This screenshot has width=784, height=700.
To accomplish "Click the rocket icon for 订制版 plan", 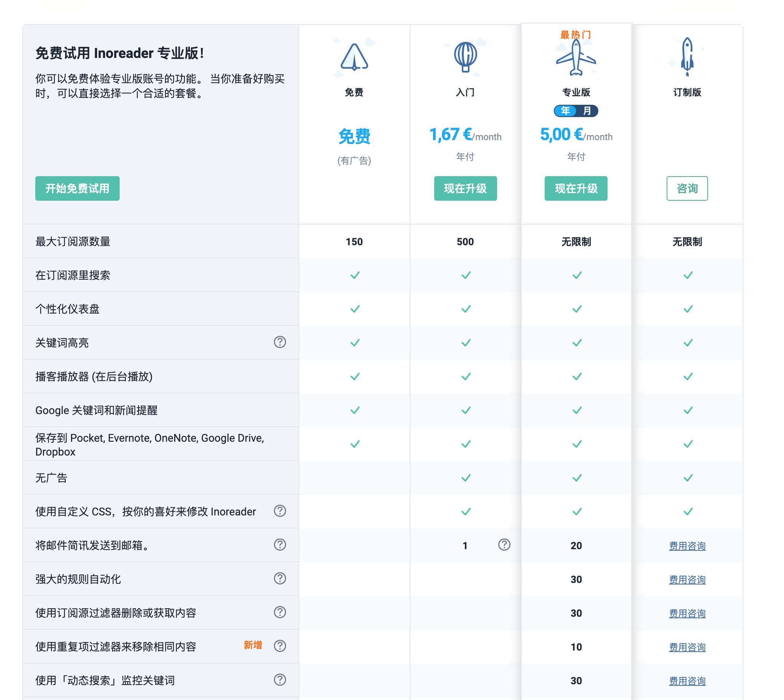I will coord(687,57).
